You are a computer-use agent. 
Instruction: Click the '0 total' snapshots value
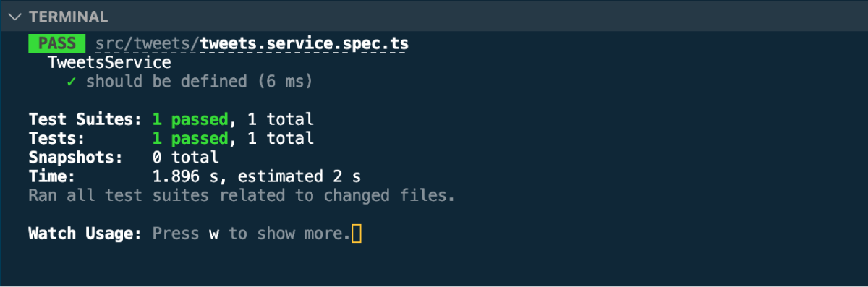[185, 157]
